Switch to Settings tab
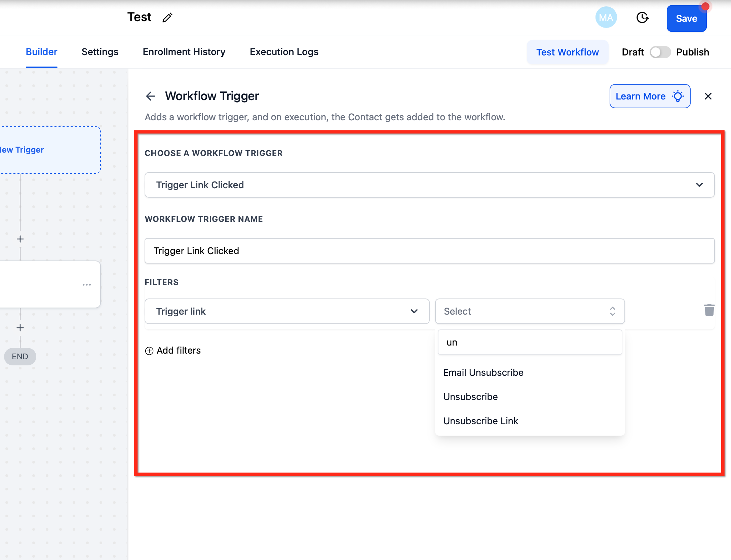The height and width of the screenshot is (560, 731). (100, 52)
